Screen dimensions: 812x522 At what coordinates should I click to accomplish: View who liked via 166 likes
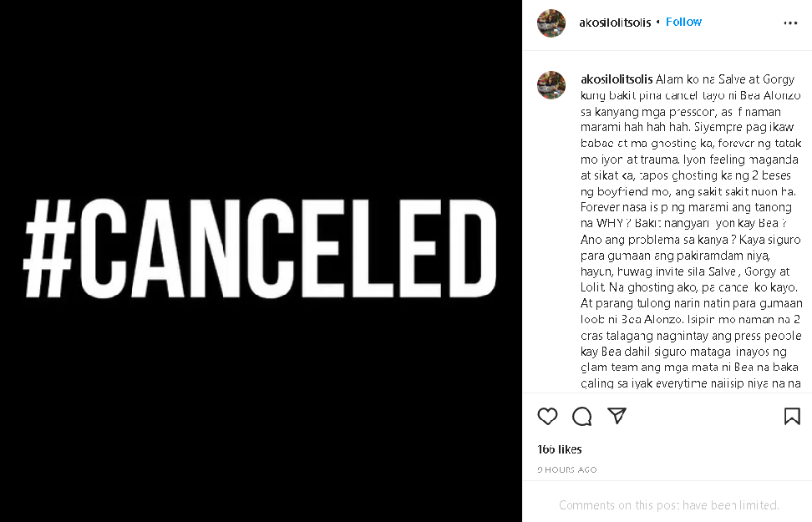coord(560,449)
